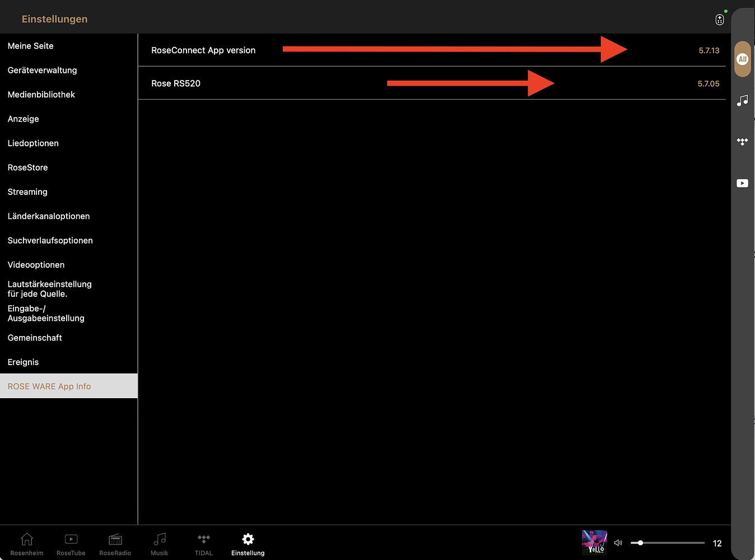755x560 pixels.
Task: Open YouTube icon in side rail
Action: coord(743,183)
